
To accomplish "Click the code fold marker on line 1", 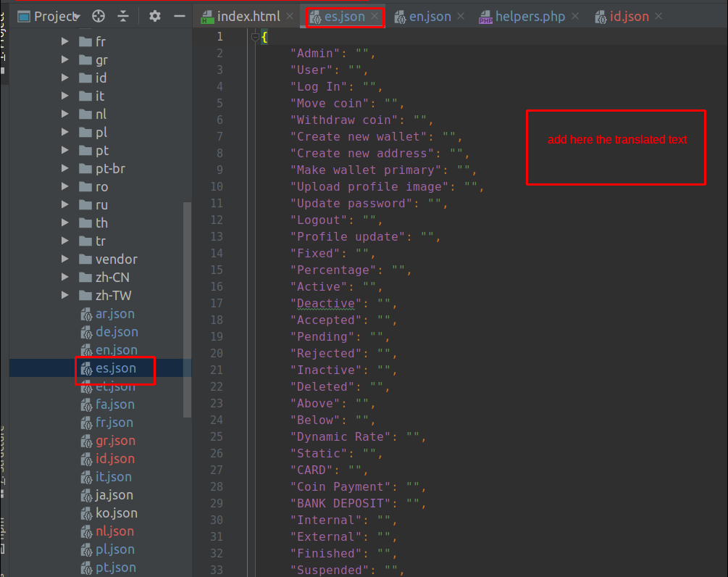I will 255,36.
